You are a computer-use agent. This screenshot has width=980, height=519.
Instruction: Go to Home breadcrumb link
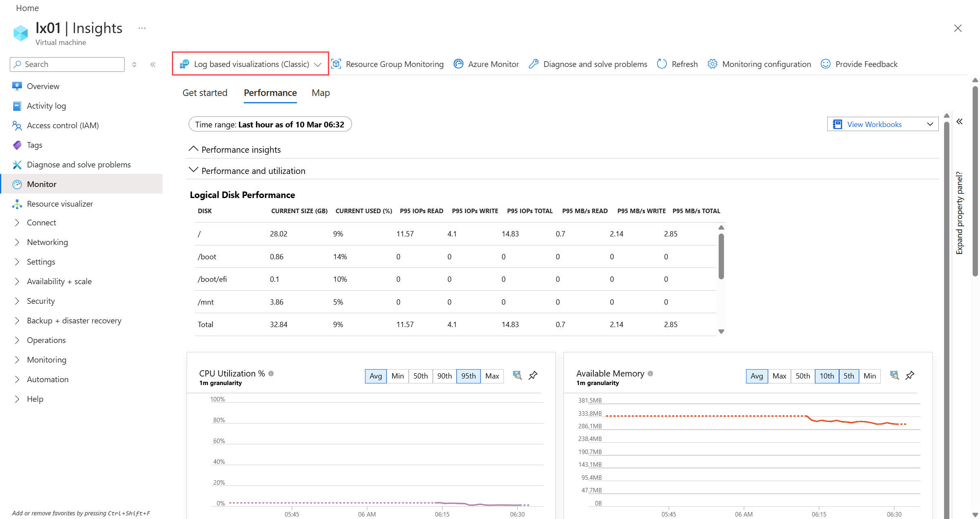click(x=27, y=8)
